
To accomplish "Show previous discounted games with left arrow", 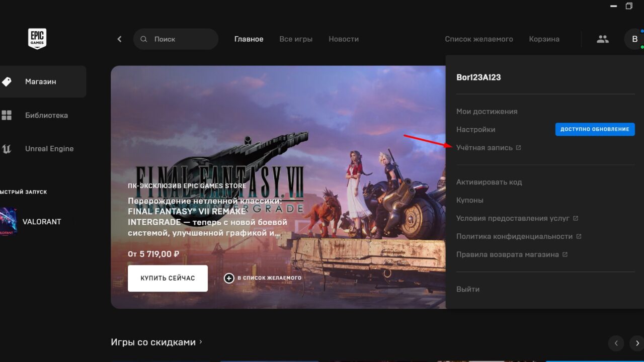I will coord(616,343).
